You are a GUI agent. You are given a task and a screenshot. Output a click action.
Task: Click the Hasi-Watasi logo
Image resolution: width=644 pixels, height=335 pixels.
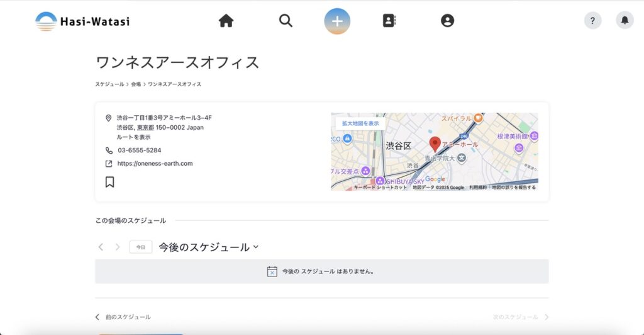(82, 21)
